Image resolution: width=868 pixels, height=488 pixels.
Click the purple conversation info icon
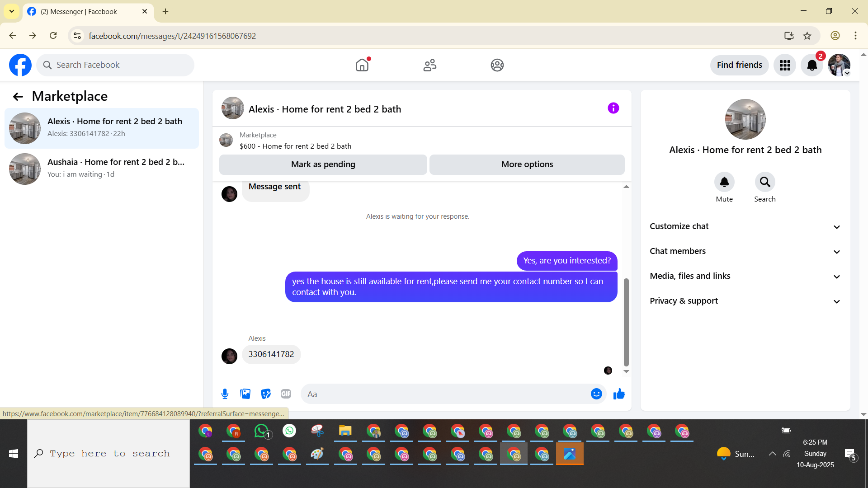coord(613,108)
